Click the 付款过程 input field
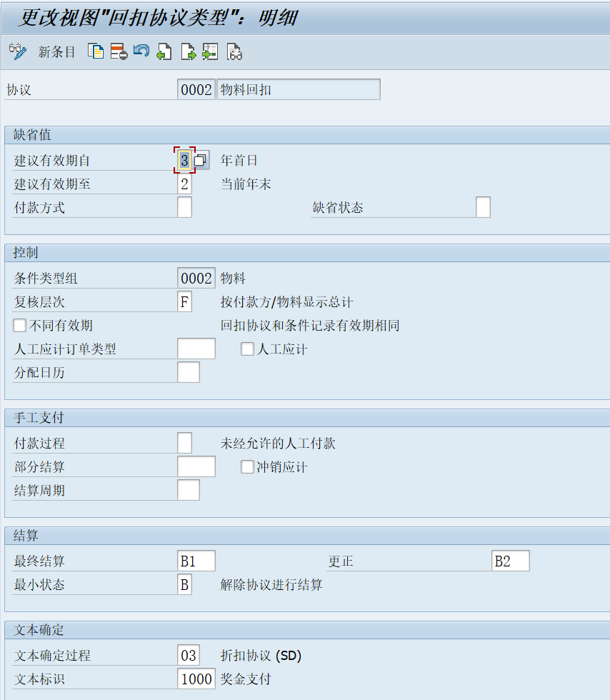The height and width of the screenshot is (700, 610). click(184, 443)
